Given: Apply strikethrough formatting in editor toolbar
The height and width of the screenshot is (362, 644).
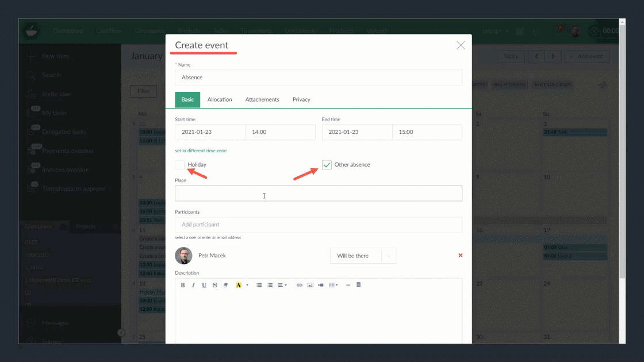Looking at the screenshot, I should [215, 285].
